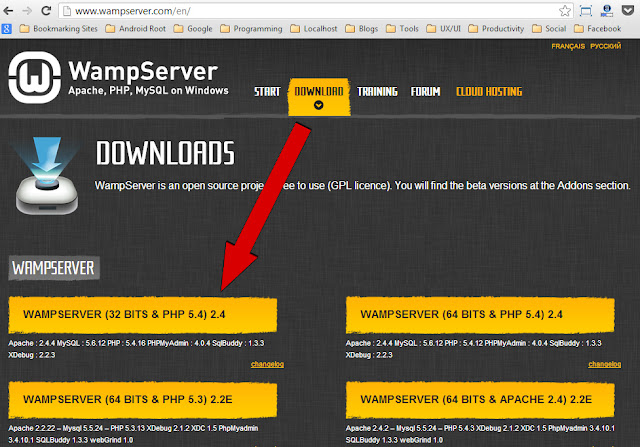Reload the page with the refresh icon
640x447 pixels.
tap(46, 11)
